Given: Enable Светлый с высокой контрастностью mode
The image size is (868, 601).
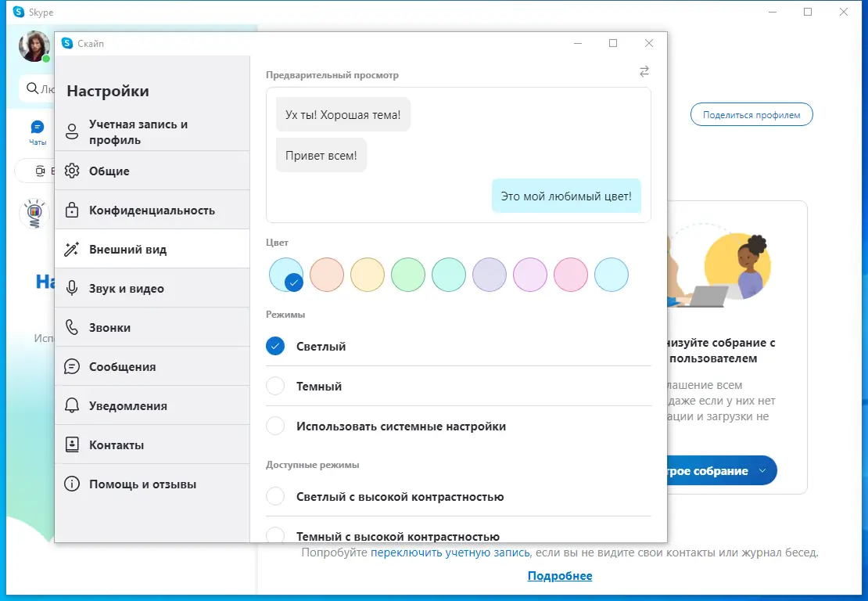Looking at the screenshot, I should pyautogui.click(x=275, y=496).
